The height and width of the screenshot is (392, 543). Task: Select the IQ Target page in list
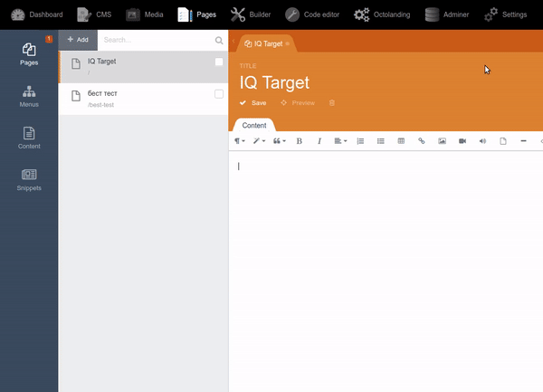[143, 67]
